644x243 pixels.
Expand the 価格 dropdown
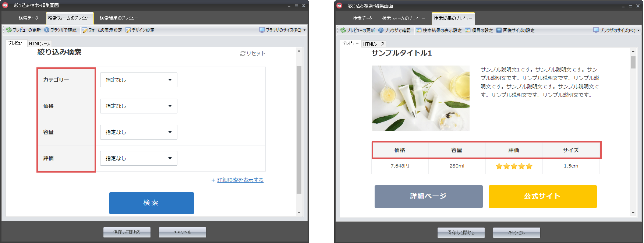[x=138, y=106]
